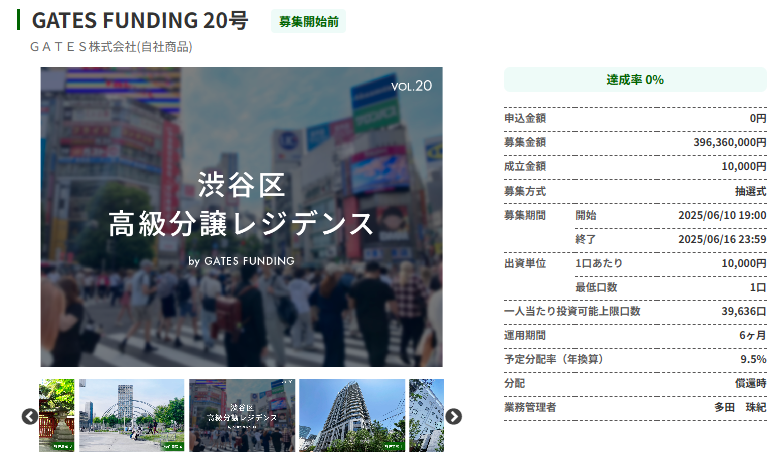Click the main VOL.20 Shibuya image
The width and height of the screenshot is (775, 452).
click(x=242, y=217)
